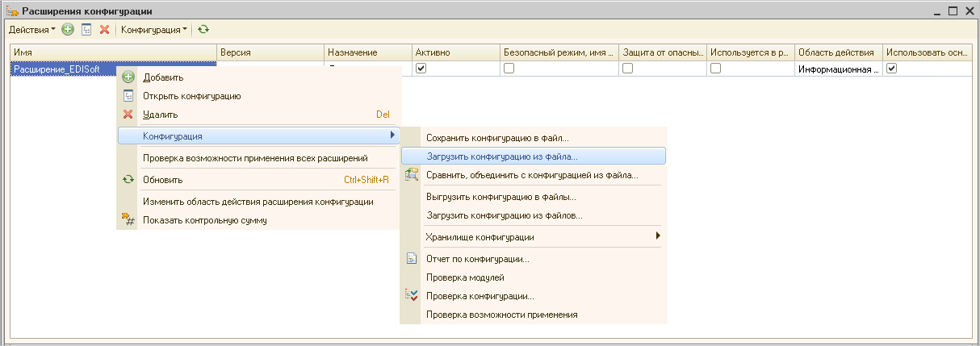980x346 pixels.
Task: Select Сохранить конфигурацию в файл
Action: tap(497, 138)
